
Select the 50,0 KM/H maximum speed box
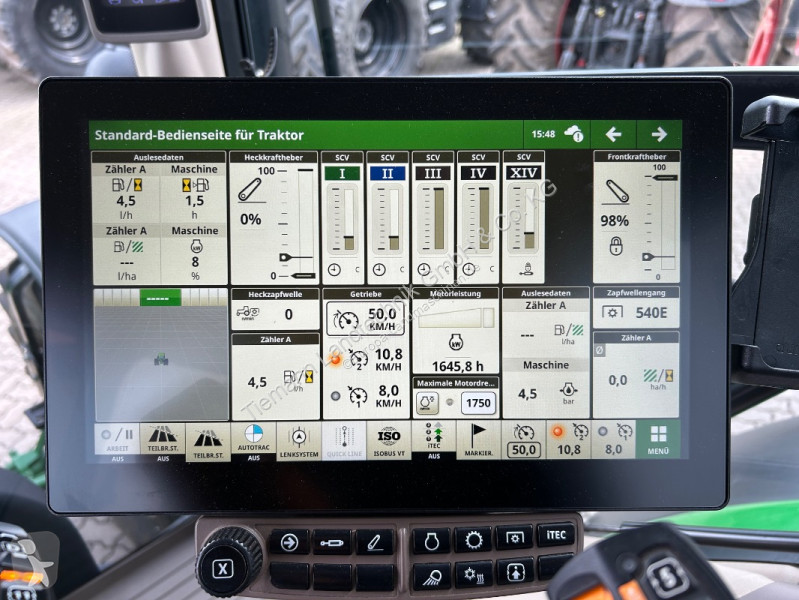pos(365,319)
